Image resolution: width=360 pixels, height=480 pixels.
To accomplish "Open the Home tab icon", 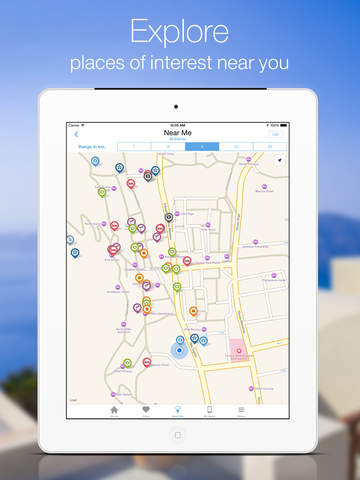I will [114, 411].
